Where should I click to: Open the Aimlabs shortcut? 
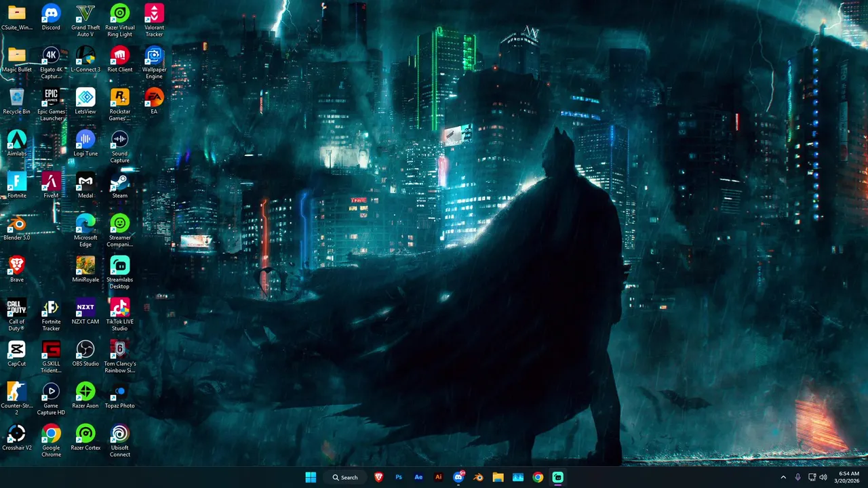click(x=17, y=144)
